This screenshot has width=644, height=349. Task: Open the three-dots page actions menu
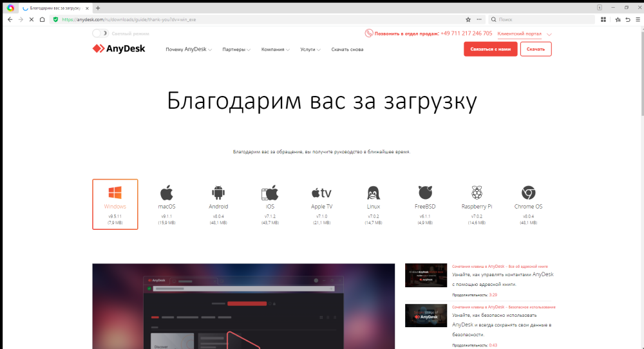point(479,19)
